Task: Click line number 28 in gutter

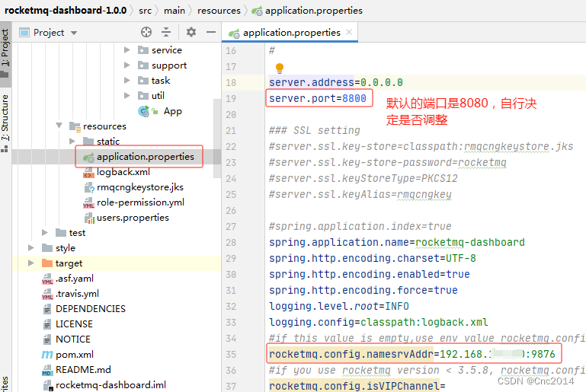Action: pyautogui.click(x=231, y=242)
